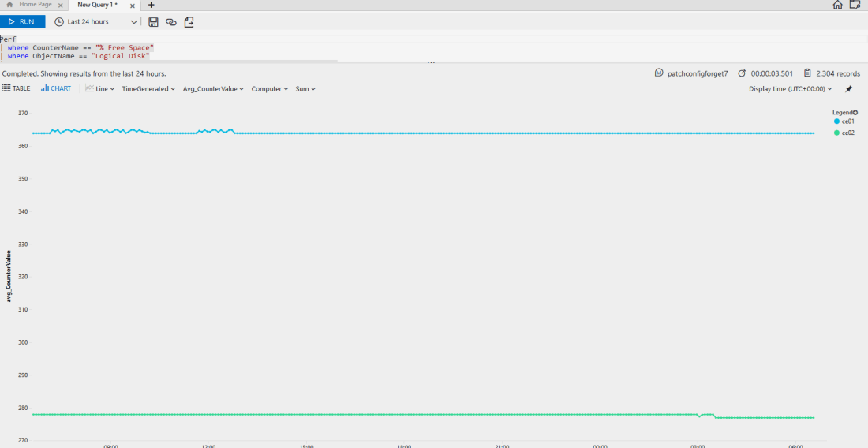Close the Home Page tab
Screen dimensions: 868x448
pos(60,5)
